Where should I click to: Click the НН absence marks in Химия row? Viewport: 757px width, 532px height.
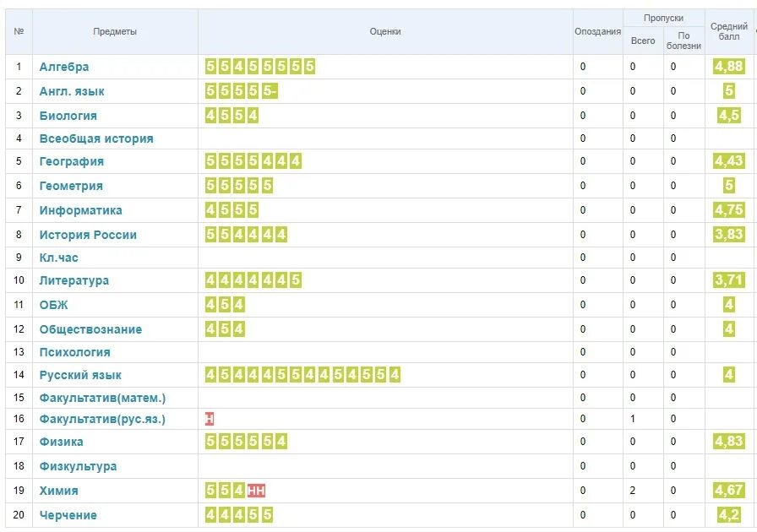(256, 491)
